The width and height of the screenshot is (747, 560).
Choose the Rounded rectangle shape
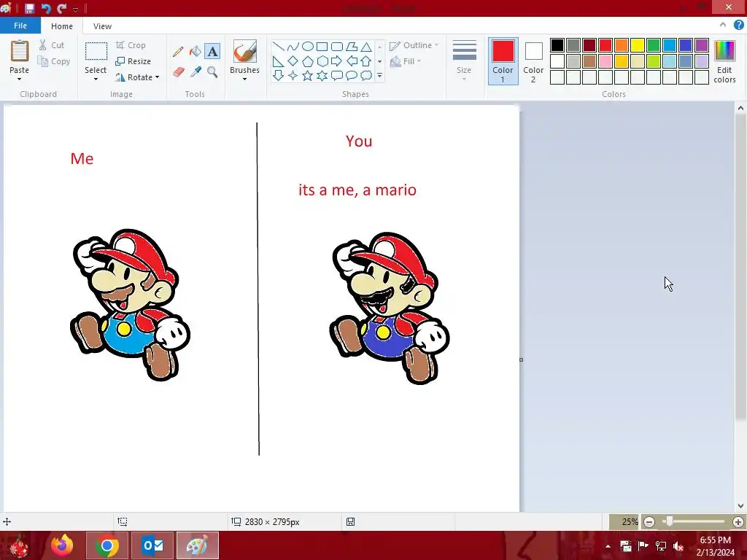click(337, 46)
